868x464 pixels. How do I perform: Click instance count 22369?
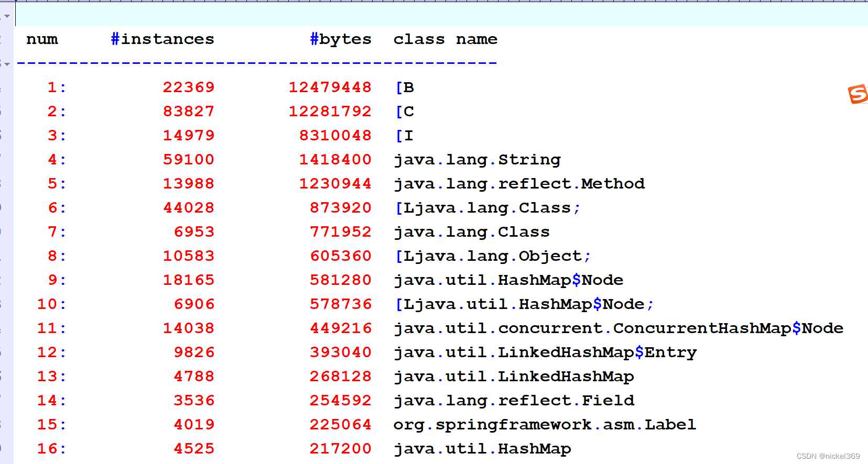(x=189, y=87)
